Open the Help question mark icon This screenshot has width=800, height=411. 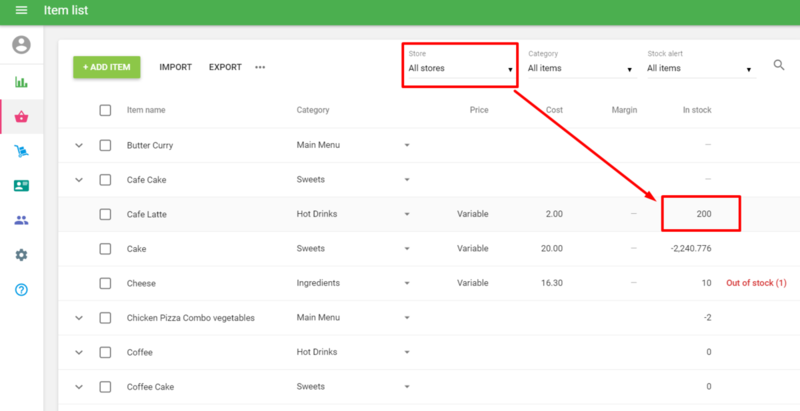tap(21, 290)
